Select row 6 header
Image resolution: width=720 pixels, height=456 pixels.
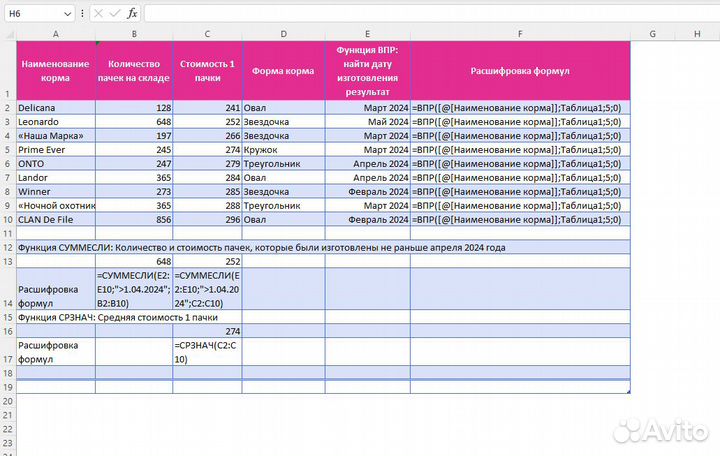[x=8, y=163]
